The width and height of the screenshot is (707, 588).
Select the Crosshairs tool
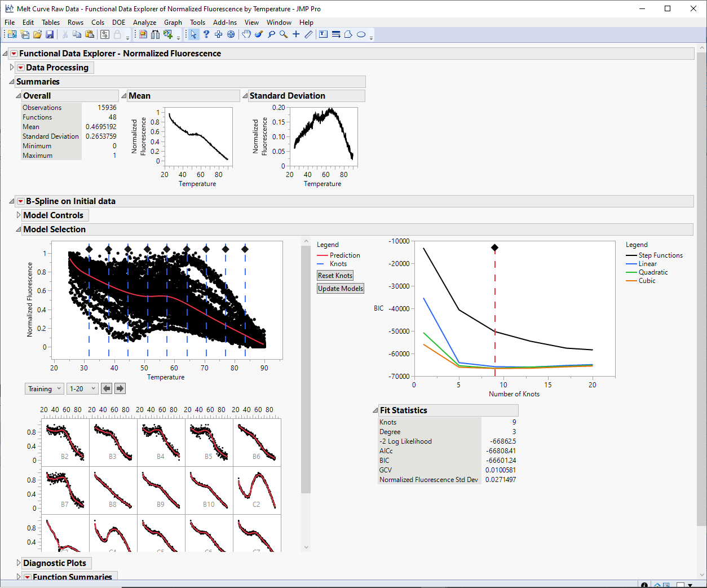coord(295,34)
